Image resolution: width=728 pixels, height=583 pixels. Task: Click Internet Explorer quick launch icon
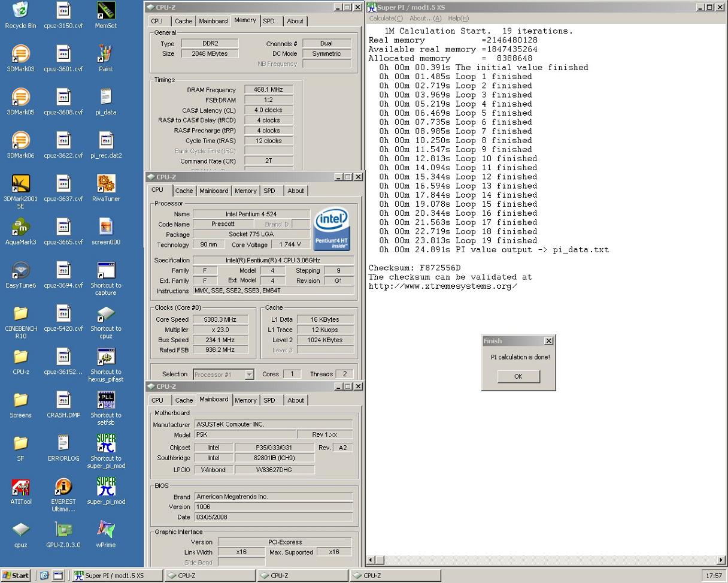pyautogui.click(x=44, y=576)
